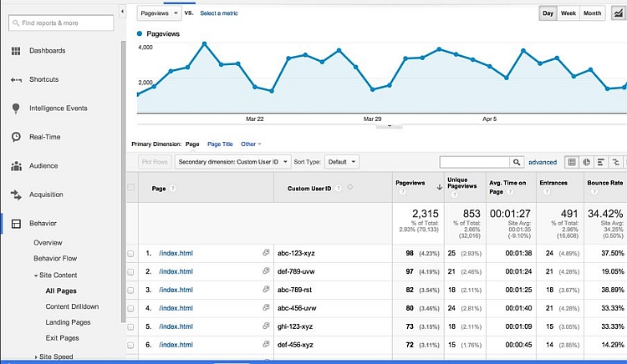Viewport: 627px width, 364px height.
Task: Open Secondary dimension Custom User ID dropdown
Action: click(233, 162)
